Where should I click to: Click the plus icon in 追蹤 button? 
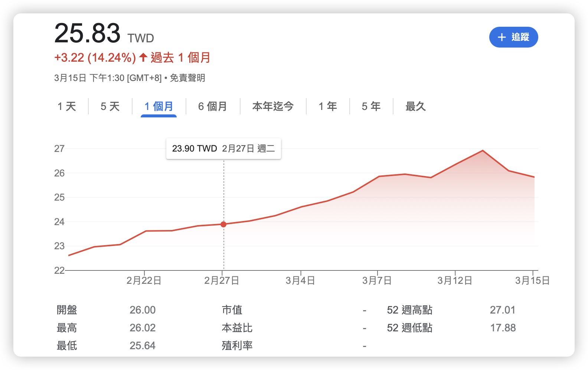pos(502,37)
